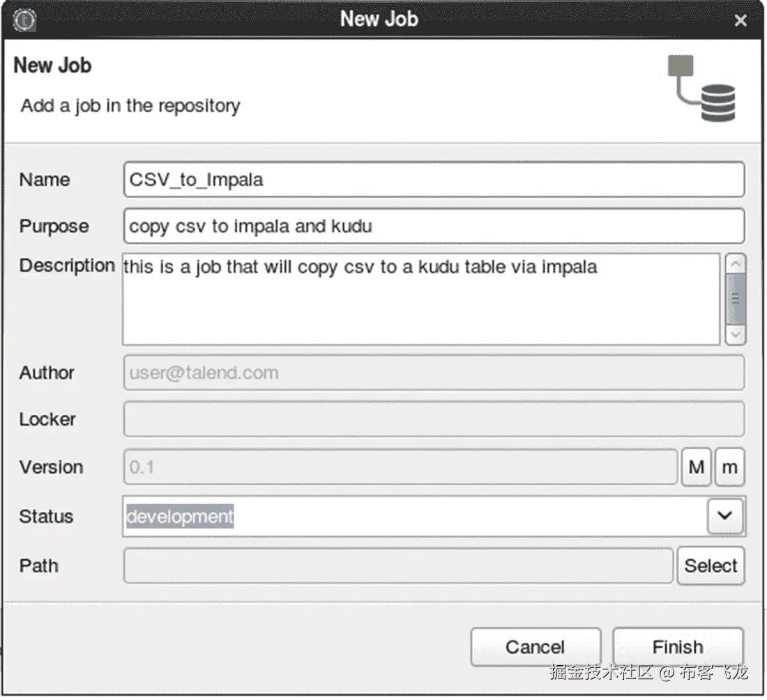Close the New Job dialog

pos(740,20)
